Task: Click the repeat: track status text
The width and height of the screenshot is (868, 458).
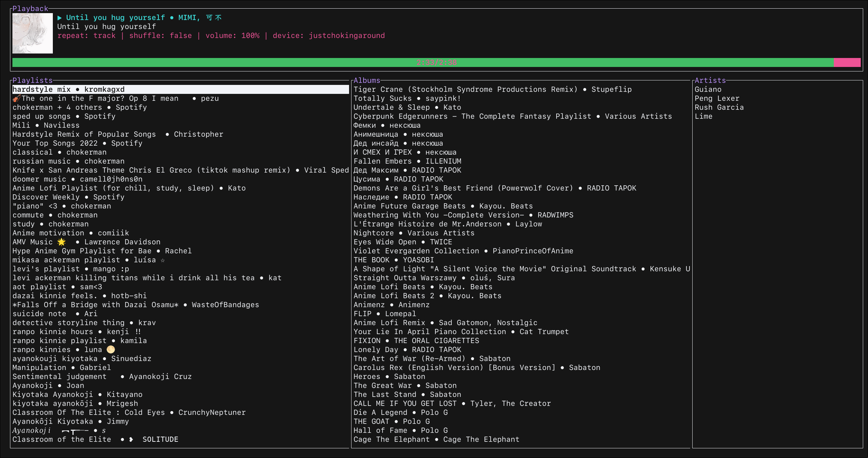Action: 86,36
